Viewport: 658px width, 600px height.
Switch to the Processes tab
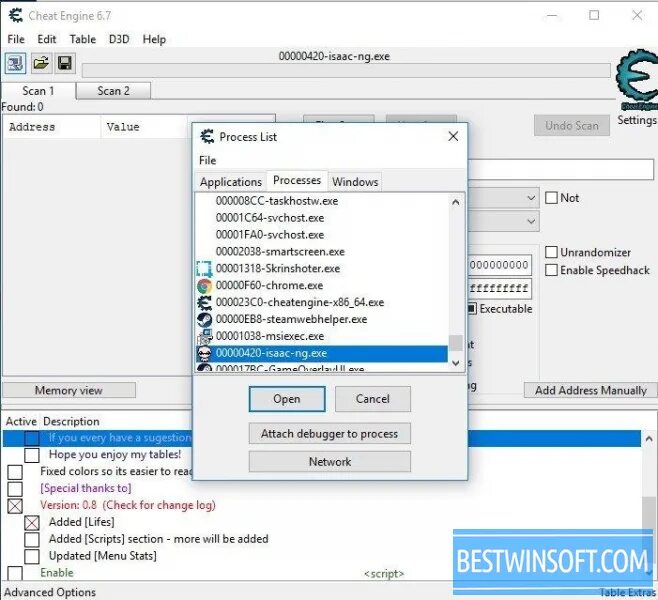point(297,180)
